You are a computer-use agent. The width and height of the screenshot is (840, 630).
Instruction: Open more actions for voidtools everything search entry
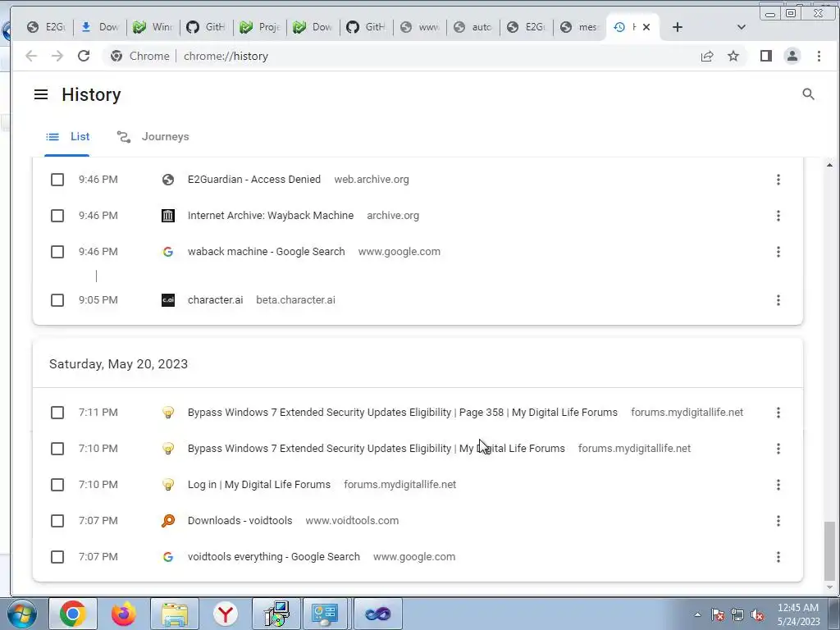[x=778, y=557]
